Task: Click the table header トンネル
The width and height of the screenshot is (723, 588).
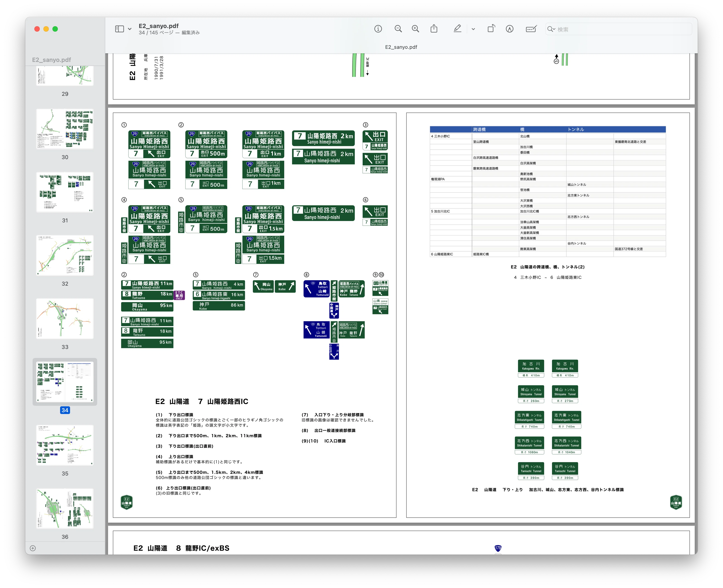Action: (576, 129)
